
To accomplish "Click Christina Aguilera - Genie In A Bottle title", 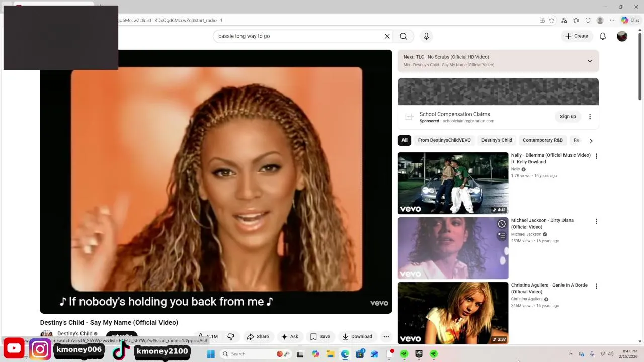I will [x=549, y=288].
